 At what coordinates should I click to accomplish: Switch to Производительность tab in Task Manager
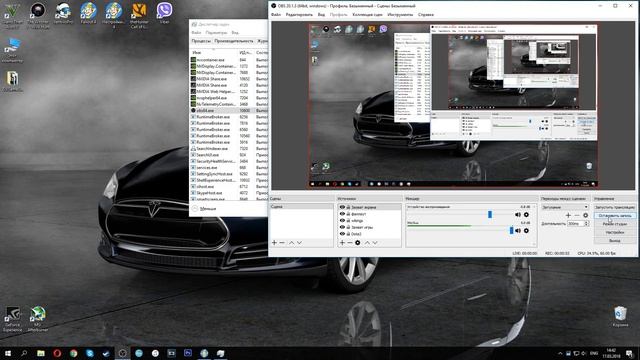click(234, 41)
